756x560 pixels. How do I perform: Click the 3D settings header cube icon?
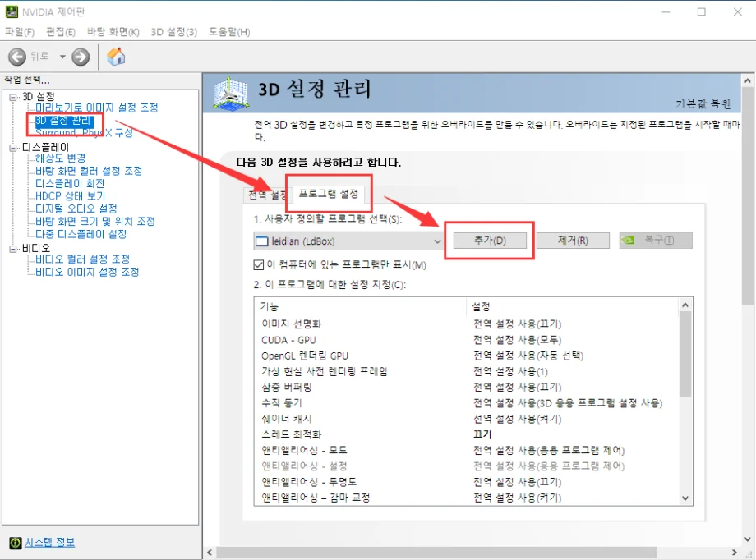point(231,94)
